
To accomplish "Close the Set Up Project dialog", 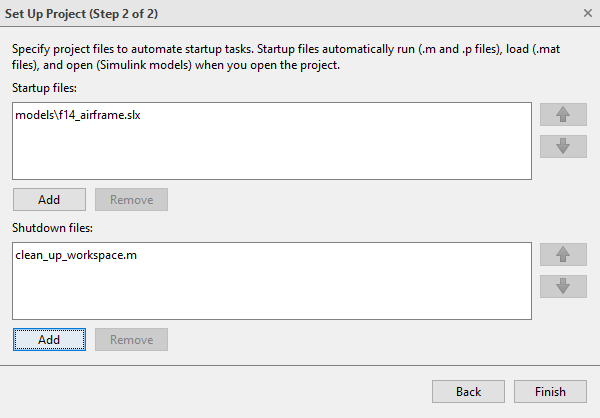I will click(x=587, y=13).
